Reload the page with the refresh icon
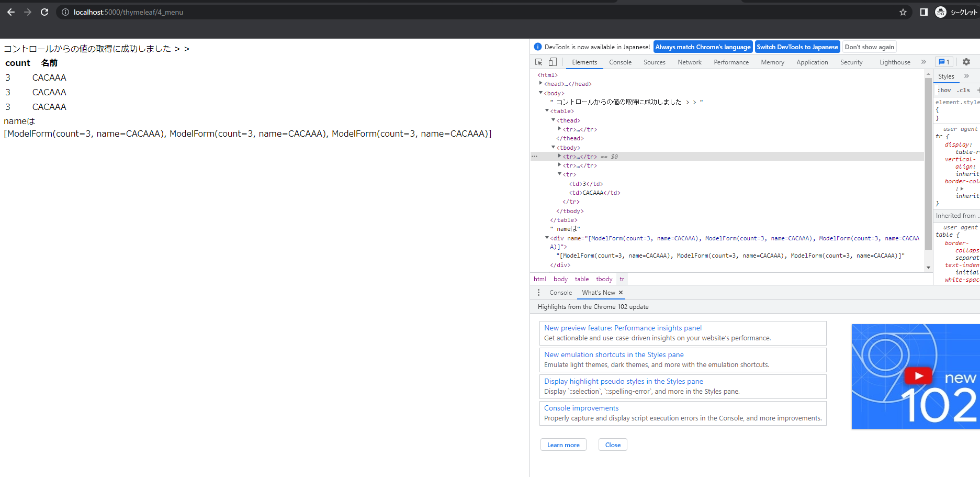This screenshot has width=980, height=477. [x=44, y=12]
